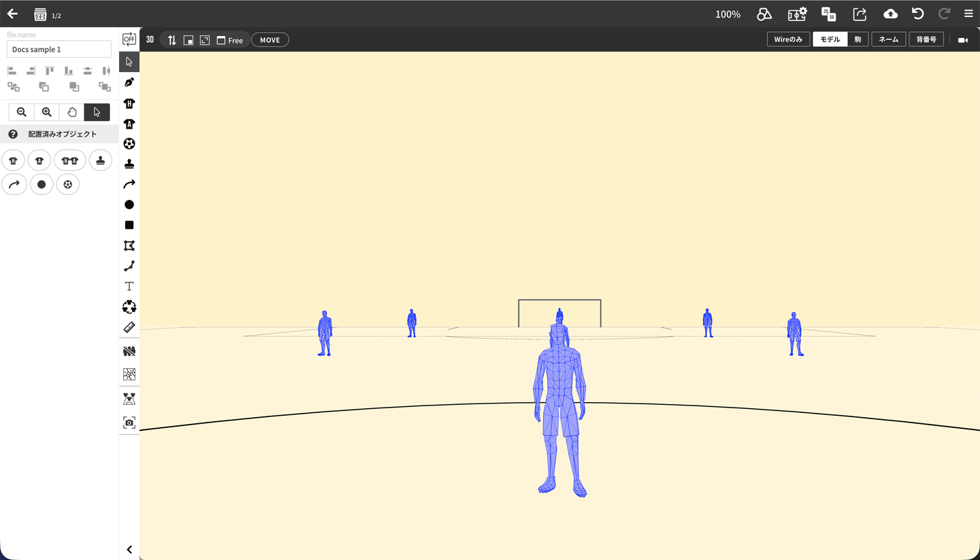Click the zoom in magnifier button
980x560 pixels.
[46, 112]
